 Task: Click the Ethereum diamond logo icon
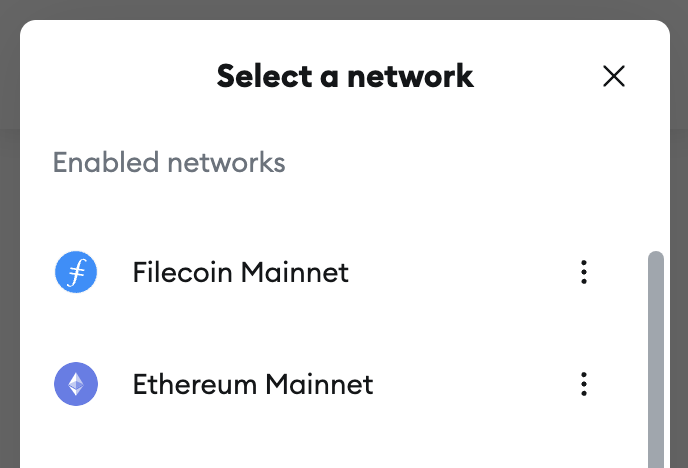pyautogui.click(x=76, y=384)
